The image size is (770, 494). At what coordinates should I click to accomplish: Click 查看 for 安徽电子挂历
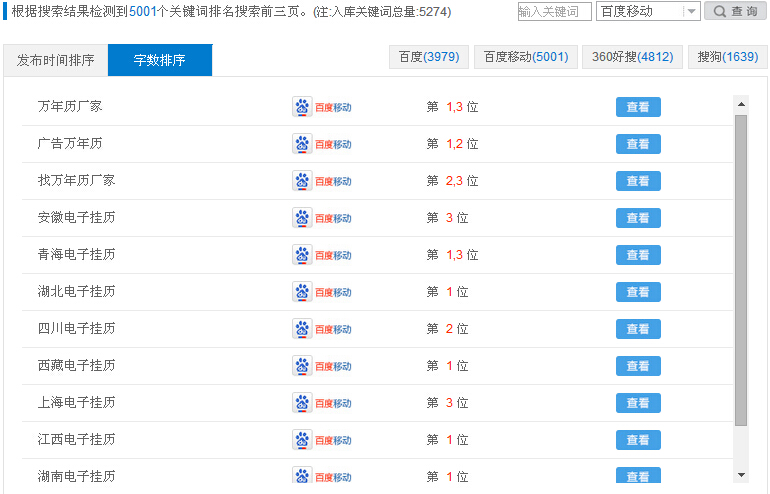click(638, 218)
